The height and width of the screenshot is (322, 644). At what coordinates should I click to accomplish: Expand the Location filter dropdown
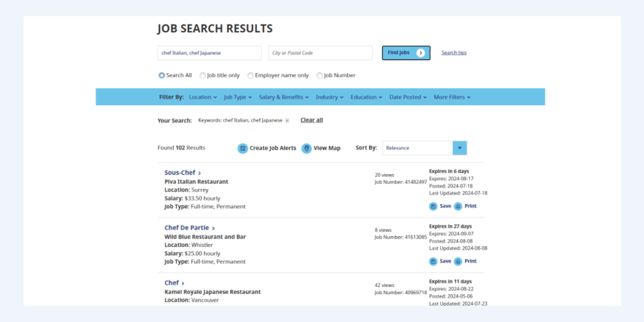pyautogui.click(x=203, y=97)
